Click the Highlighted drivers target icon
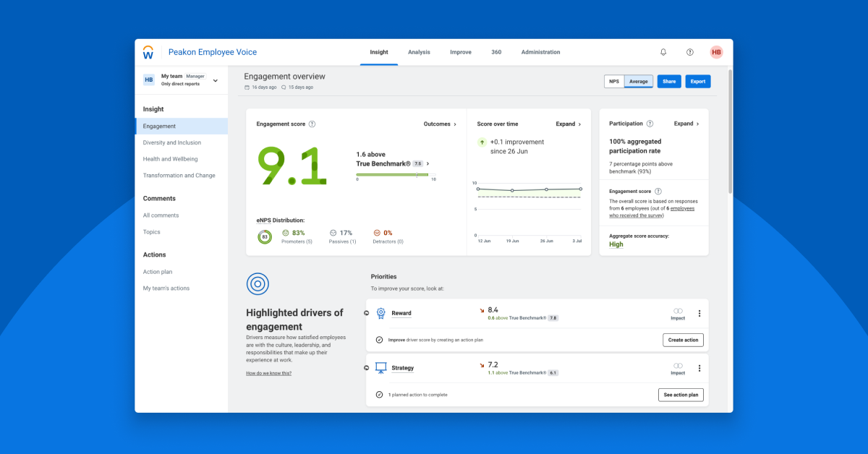The width and height of the screenshot is (868, 454). pos(258,283)
